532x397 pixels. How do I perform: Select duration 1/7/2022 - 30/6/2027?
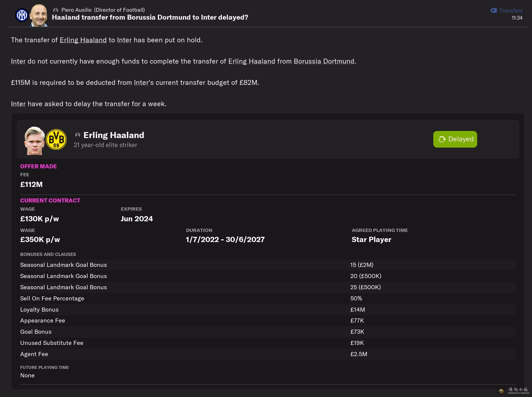coord(225,240)
